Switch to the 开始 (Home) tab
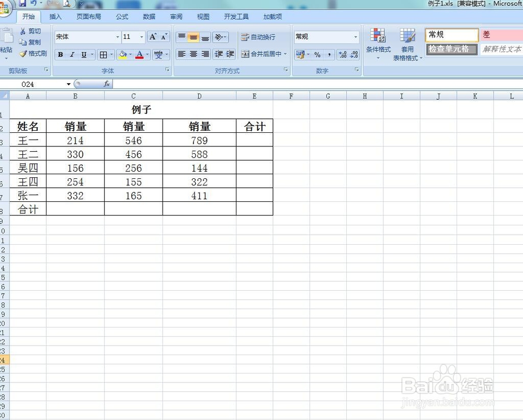This screenshot has height=420, width=523. point(28,17)
